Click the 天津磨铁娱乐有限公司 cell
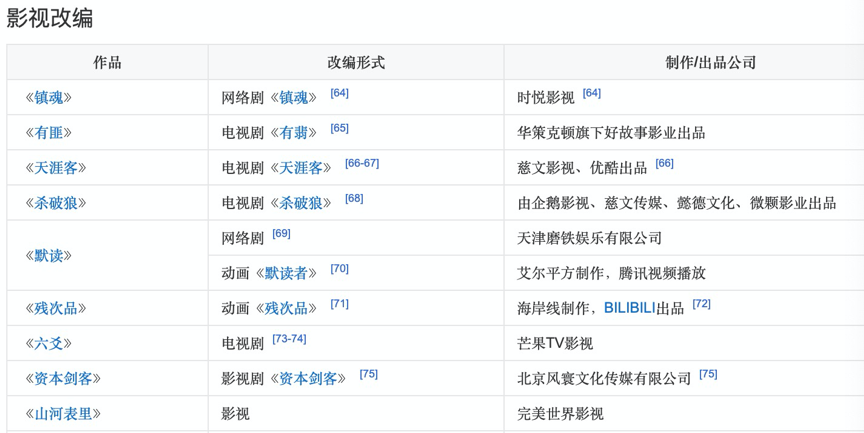 click(589, 239)
